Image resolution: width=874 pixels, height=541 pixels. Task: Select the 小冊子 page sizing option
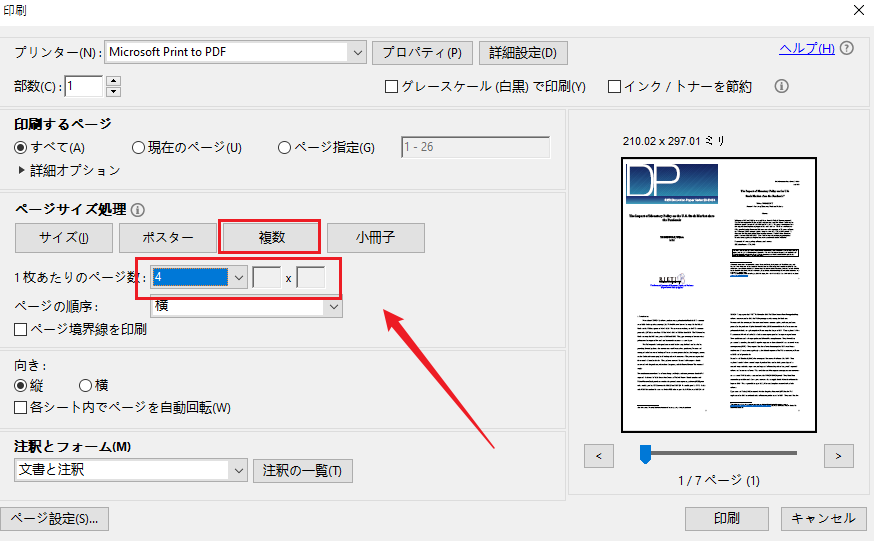[x=376, y=238]
